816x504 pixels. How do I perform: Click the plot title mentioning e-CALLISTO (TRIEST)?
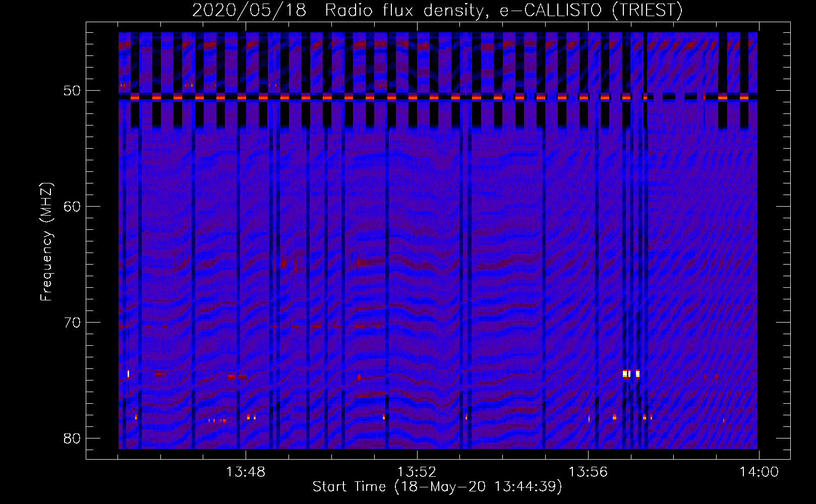pos(437,10)
